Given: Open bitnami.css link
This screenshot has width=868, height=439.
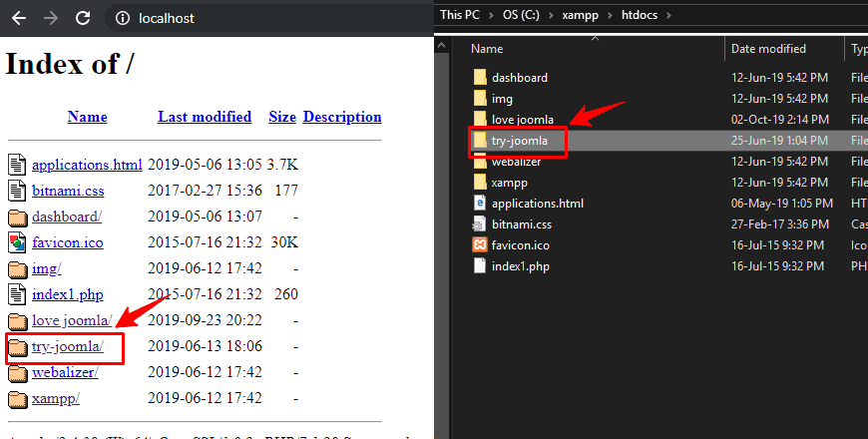Looking at the screenshot, I should point(68,191).
